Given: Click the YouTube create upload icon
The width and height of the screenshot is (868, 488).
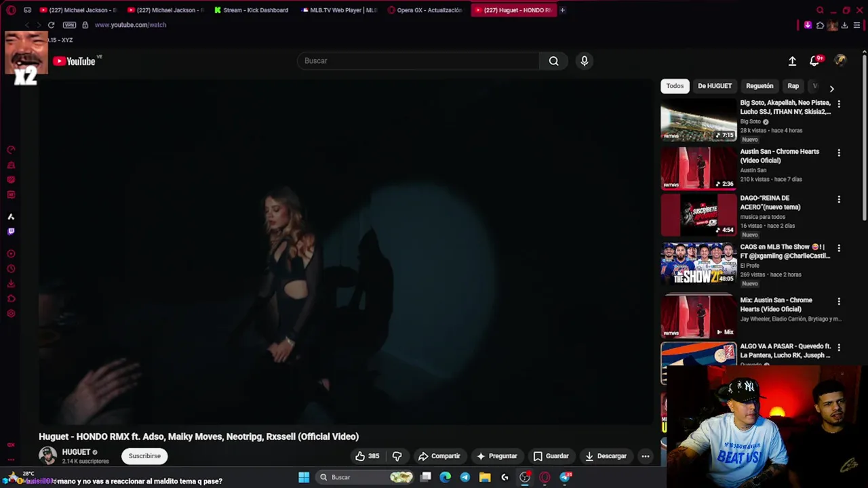Looking at the screenshot, I should [792, 61].
